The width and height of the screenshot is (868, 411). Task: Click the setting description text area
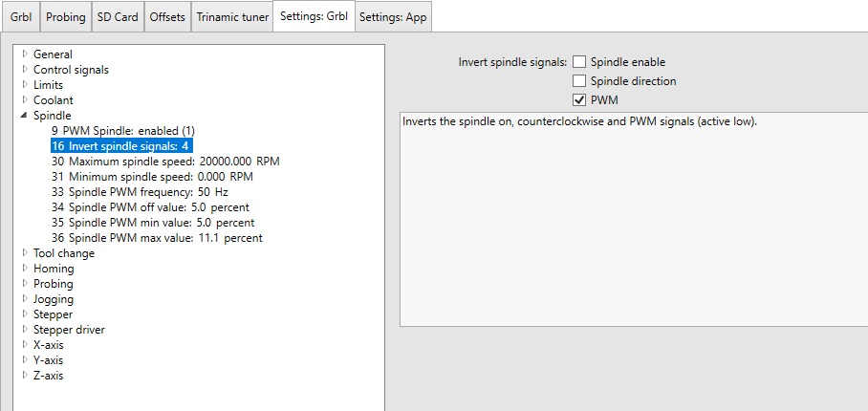click(x=634, y=219)
